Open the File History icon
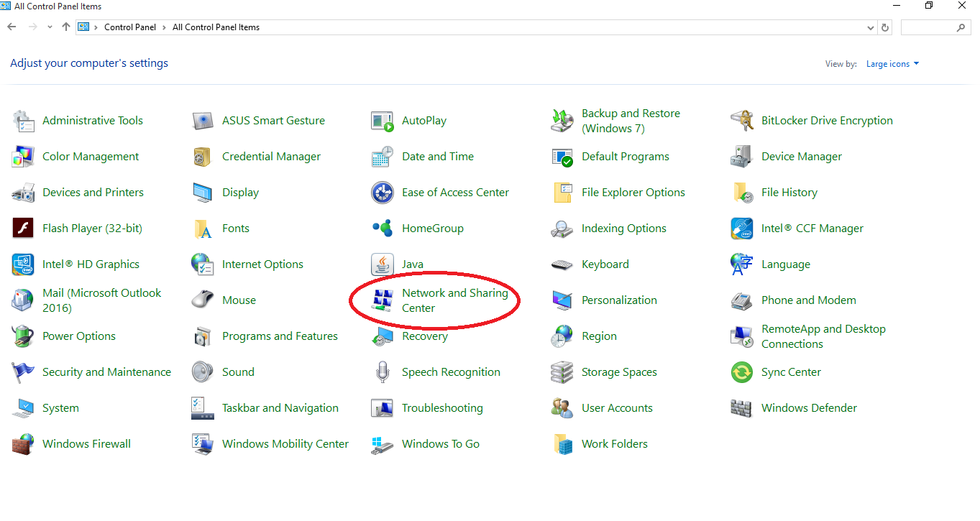The width and height of the screenshot is (980, 521). 742,193
